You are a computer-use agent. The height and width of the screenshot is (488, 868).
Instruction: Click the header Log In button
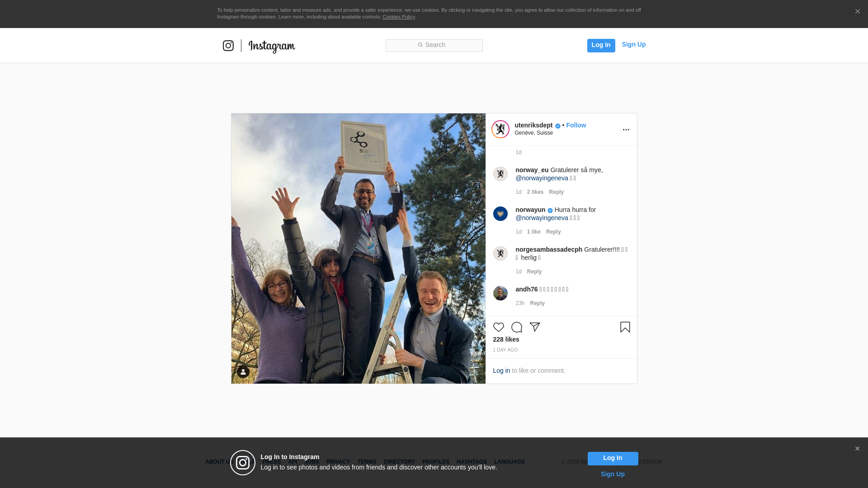601,45
